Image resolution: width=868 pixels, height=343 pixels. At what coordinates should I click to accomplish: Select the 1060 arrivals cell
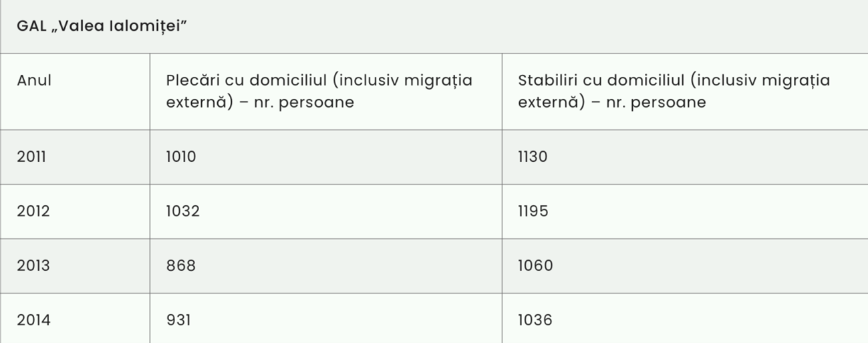(535, 265)
